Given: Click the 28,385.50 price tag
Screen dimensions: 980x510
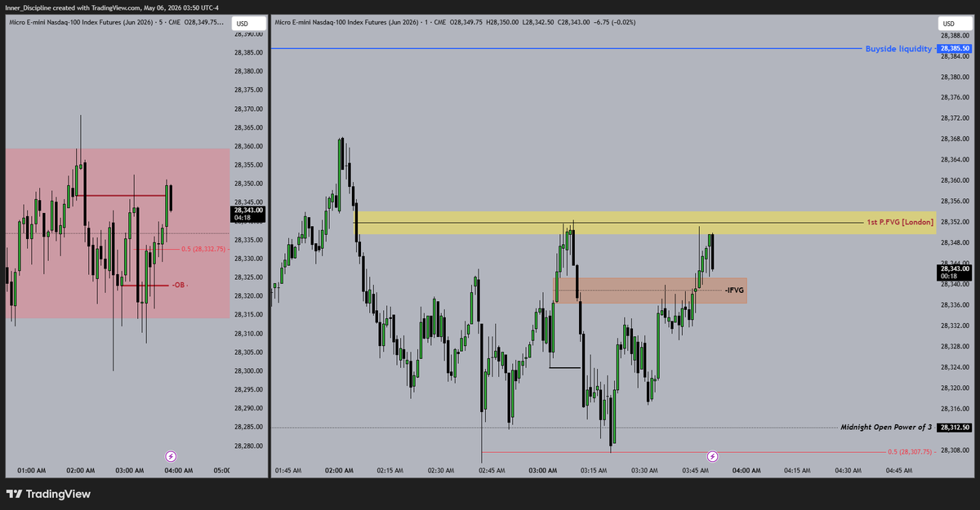Looking at the screenshot, I should pyautogui.click(x=954, y=49).
